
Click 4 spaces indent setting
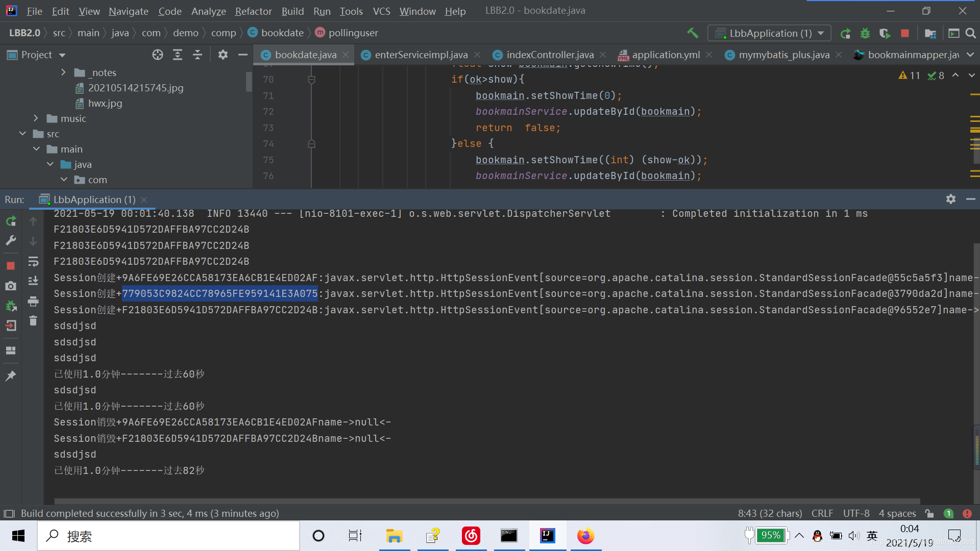tap(897, 513)
